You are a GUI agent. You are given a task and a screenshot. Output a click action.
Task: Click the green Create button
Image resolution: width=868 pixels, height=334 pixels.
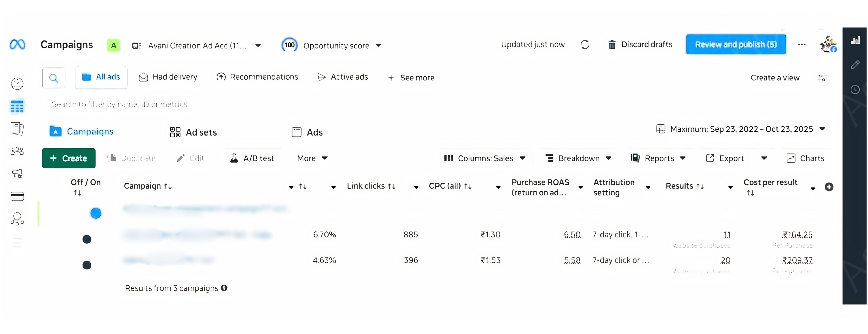coord(69,158)
